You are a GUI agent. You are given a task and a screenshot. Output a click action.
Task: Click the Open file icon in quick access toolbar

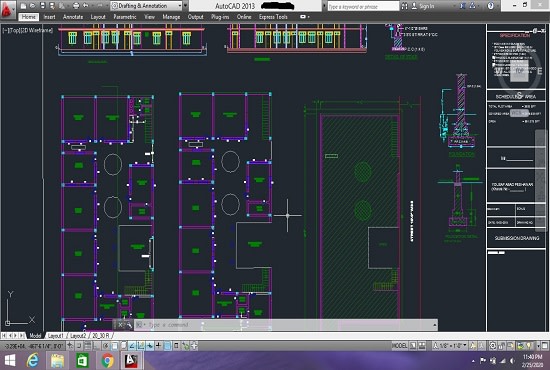[32, 6]
